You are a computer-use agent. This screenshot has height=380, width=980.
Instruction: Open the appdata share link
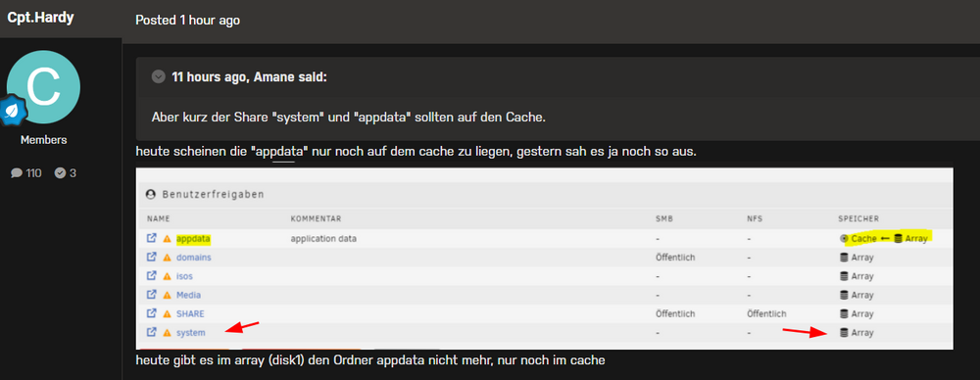pyautogui.click(x=193, y=239)
